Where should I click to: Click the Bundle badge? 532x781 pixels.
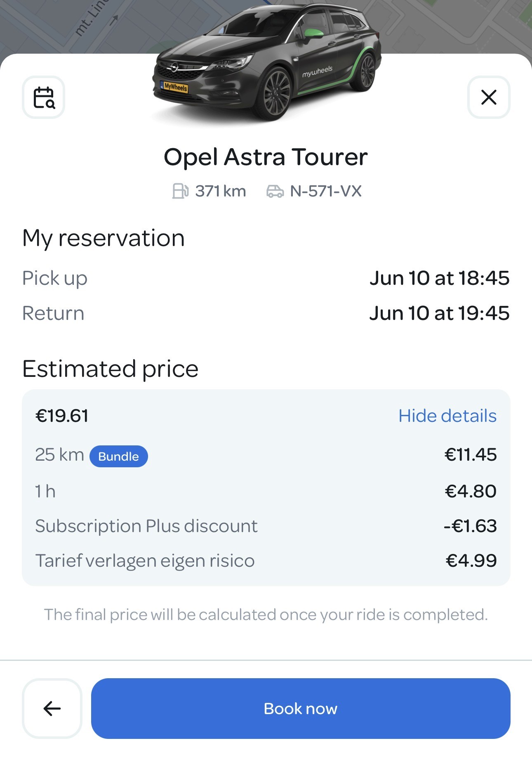coord(119,457)
